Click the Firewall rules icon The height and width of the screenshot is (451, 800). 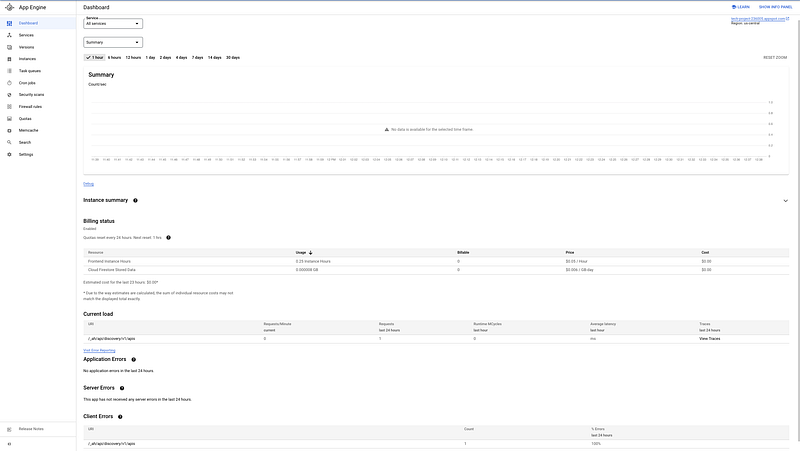click(x=9, y=107)
